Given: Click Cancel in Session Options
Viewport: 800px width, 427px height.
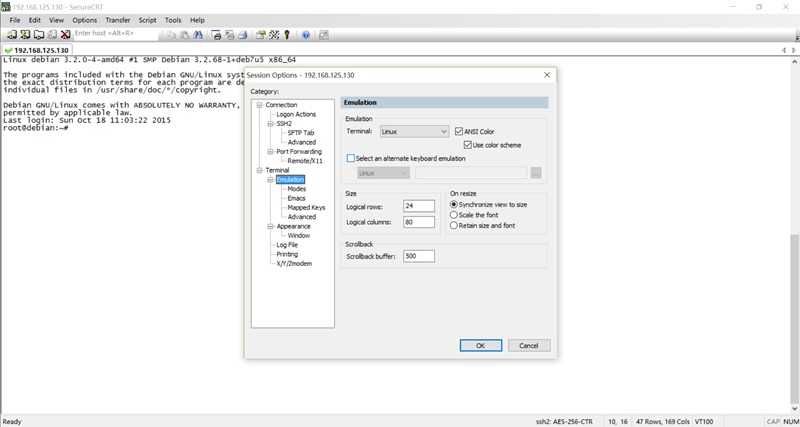Looking at the screenshot, I should click(x=529, y=345).
